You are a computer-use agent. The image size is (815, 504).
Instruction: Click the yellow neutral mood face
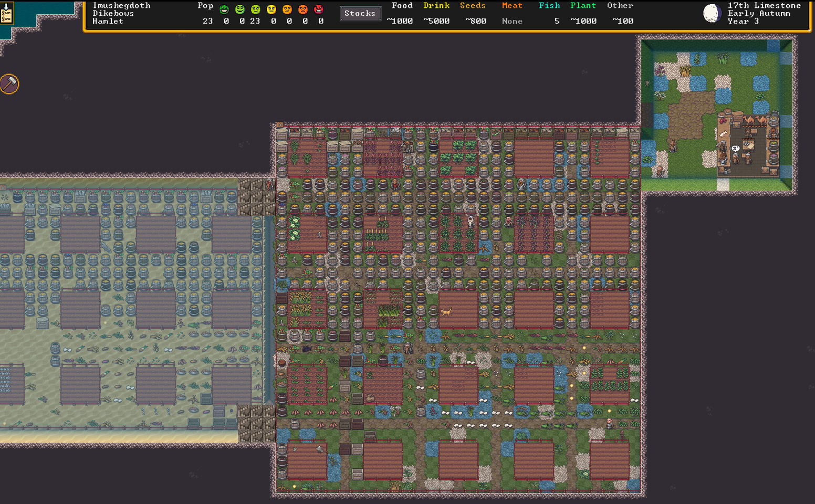coord(271,9)
